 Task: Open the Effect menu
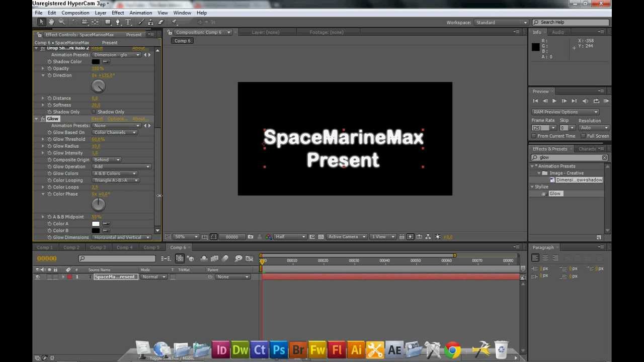(118, 13)
